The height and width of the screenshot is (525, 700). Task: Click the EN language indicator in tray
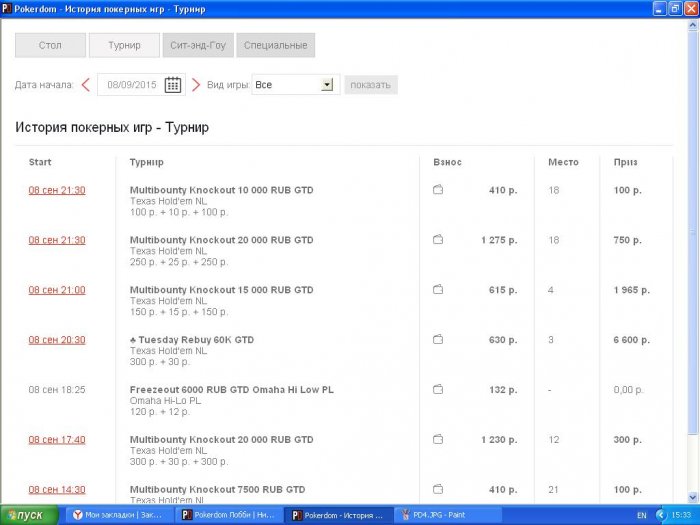(x=642, y=515)
